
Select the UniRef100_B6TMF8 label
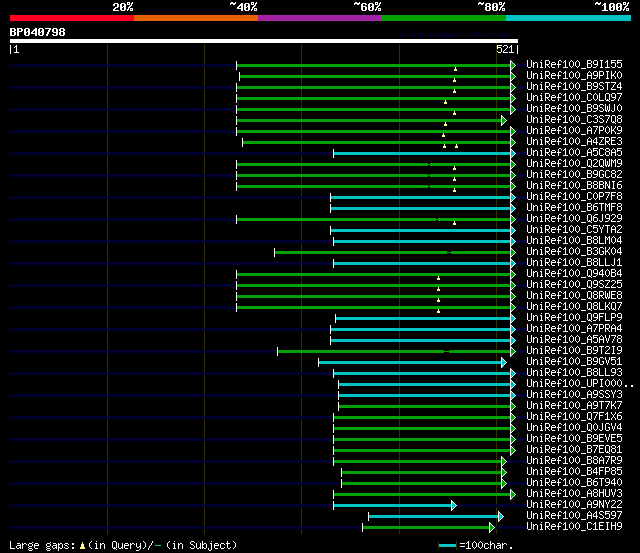574,208
